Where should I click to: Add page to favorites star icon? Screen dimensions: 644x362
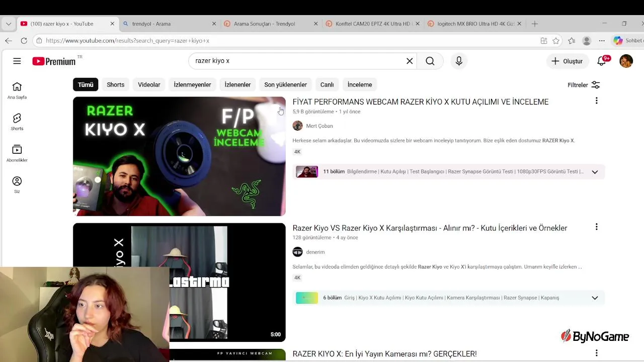click(x=556, y=41)
